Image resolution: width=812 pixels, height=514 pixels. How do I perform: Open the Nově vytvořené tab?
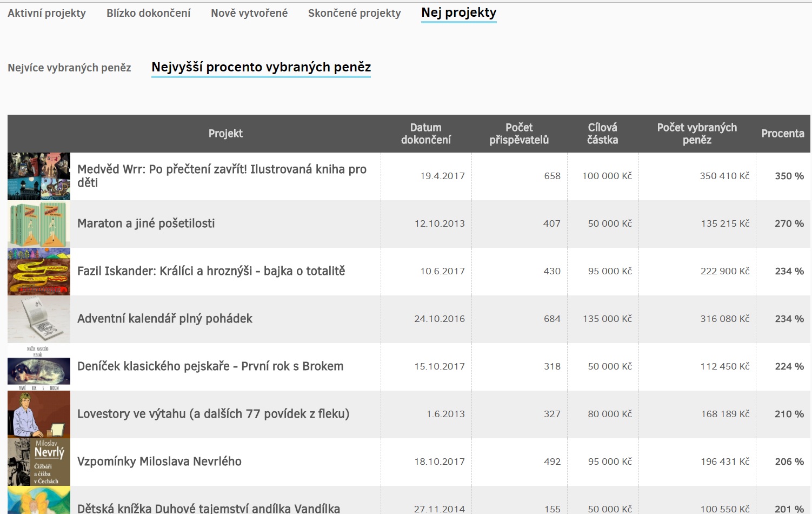249,13
